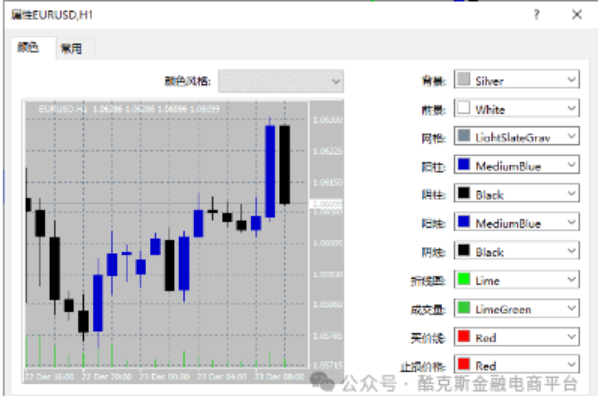The height and width of the screenshot is (408, 598).
Task: Expand the White foreground color dropdown
Action: click(517, 109)
